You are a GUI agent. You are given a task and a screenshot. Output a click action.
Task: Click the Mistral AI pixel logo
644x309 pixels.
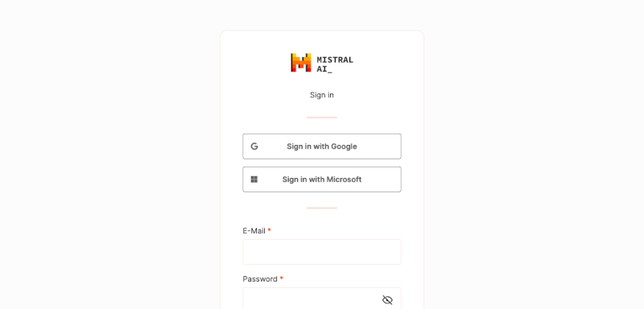[x=300, y=63]
